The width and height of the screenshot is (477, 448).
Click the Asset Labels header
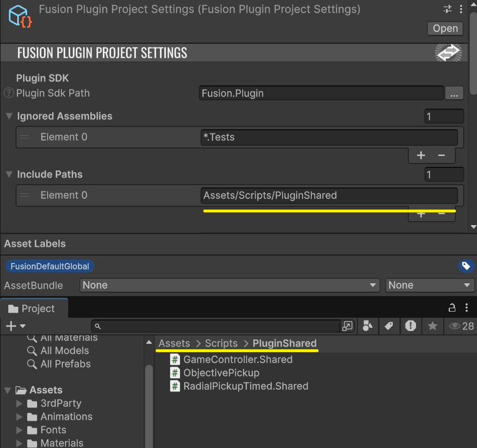35,243
